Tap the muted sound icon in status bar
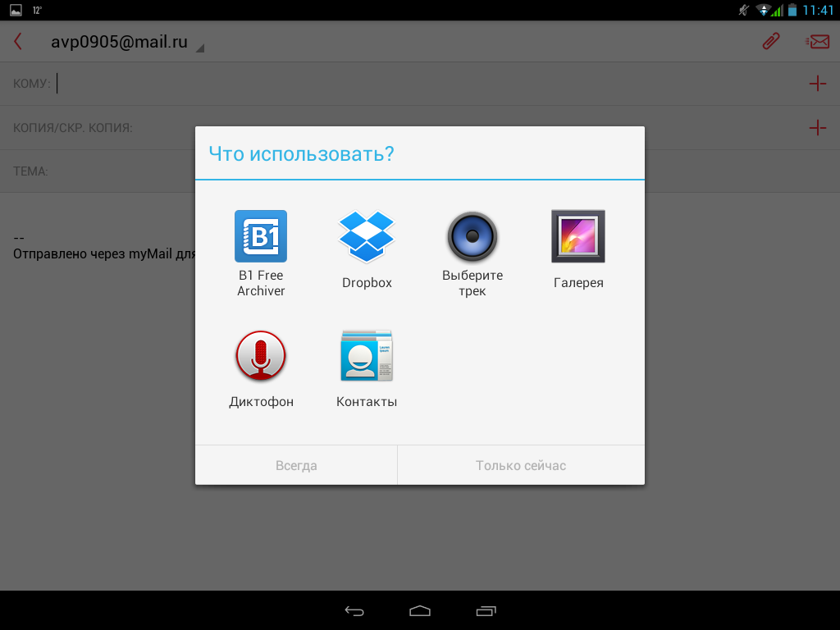The width and height of the screenshot is (840, 630). pos(743,10)
